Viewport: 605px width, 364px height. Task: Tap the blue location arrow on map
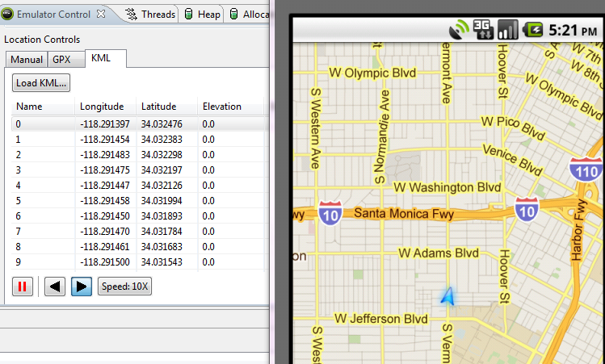pos(448,296)
